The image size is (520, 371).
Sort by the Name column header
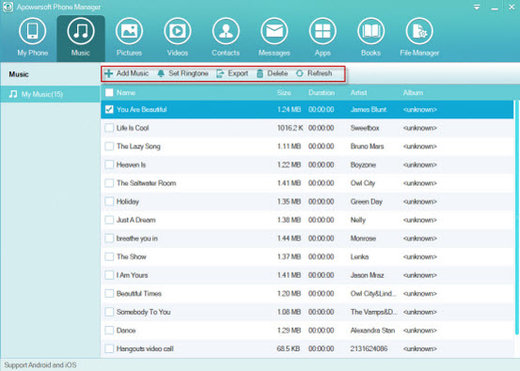126,93
